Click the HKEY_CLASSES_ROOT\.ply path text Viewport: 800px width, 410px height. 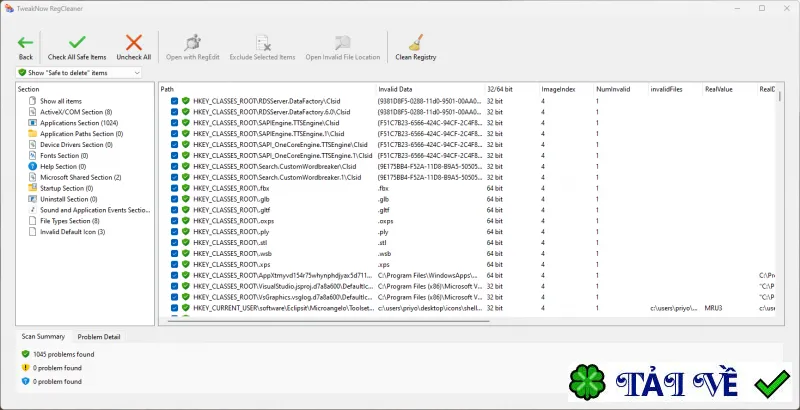[x=231, y=232]
